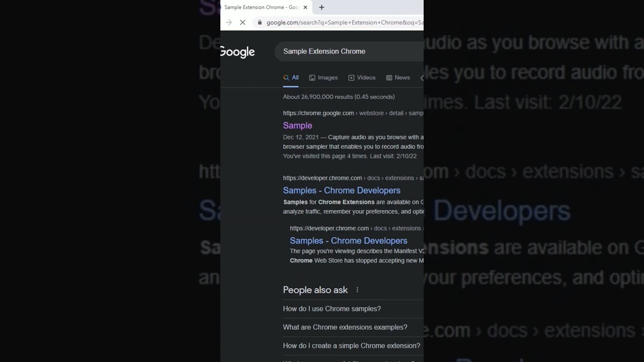This screenshot has height=362, width=644.
Task: Open the indented Samples - Chrome Developers link
Action: pyautogui.click(x=349, y=241)
